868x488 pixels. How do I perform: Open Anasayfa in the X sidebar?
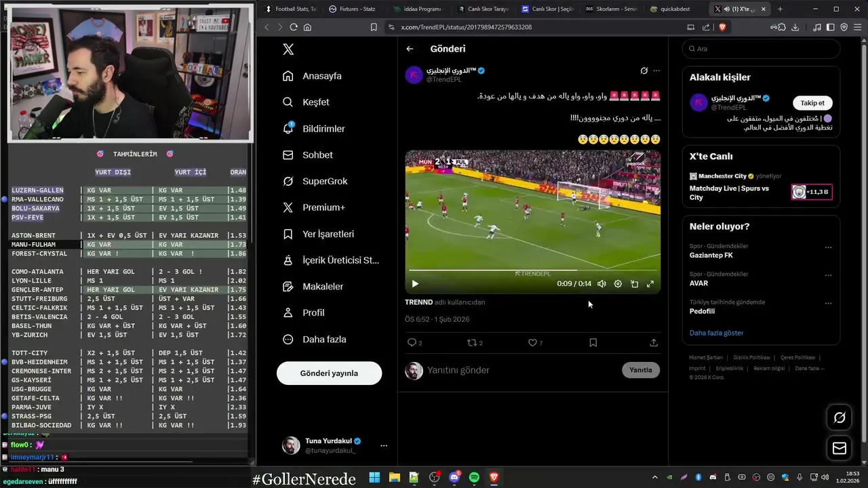tap(313, 76)
